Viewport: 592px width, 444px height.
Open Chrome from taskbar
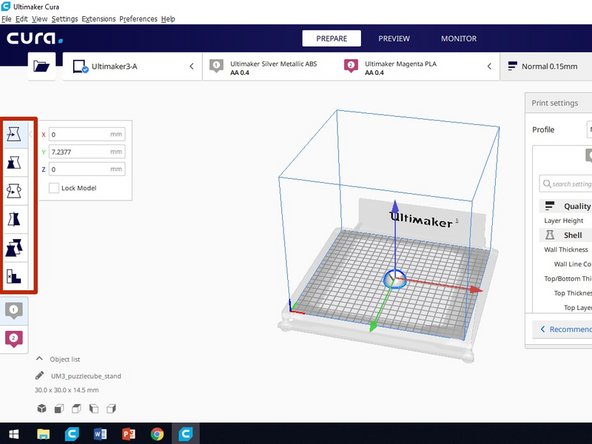pyautogui.click(x=157, y=434)
